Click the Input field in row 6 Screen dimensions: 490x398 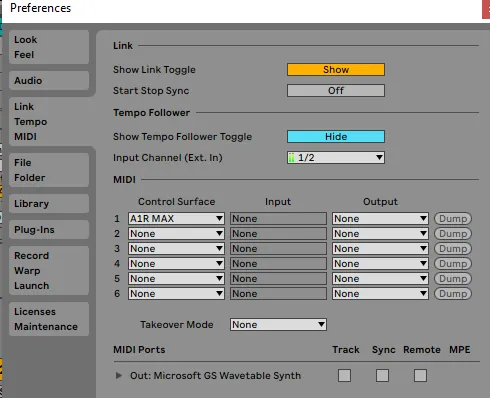(x=278, y=293)
